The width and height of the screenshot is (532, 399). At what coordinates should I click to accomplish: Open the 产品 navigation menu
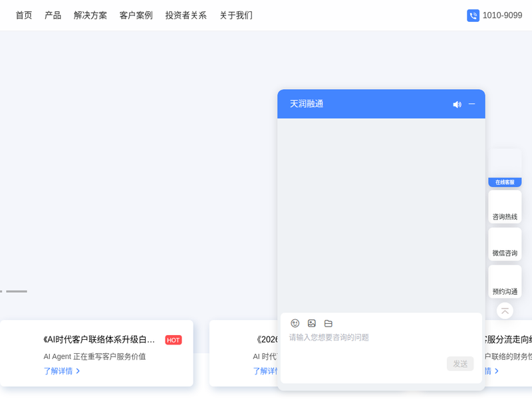coord(53,15)
